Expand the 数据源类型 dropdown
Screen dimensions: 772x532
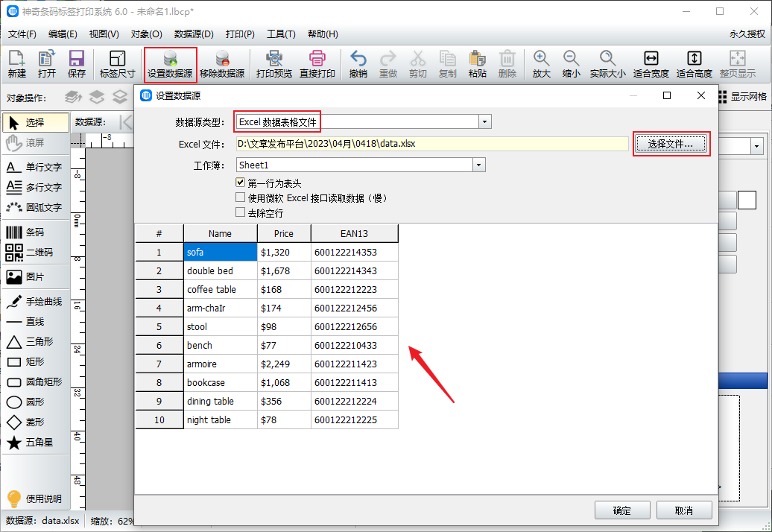click(484, 121)
